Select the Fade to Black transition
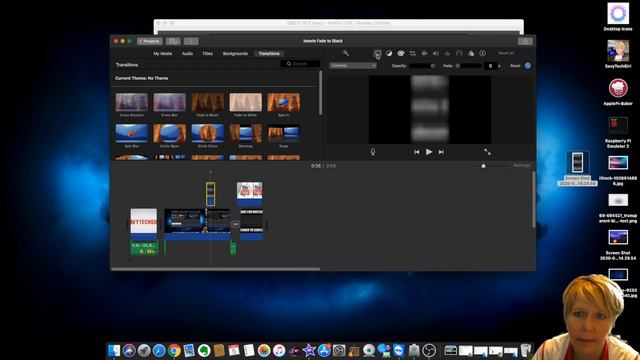Image resolution: width=640 pixels, height=360 pixels. click(x=207, y=102)
